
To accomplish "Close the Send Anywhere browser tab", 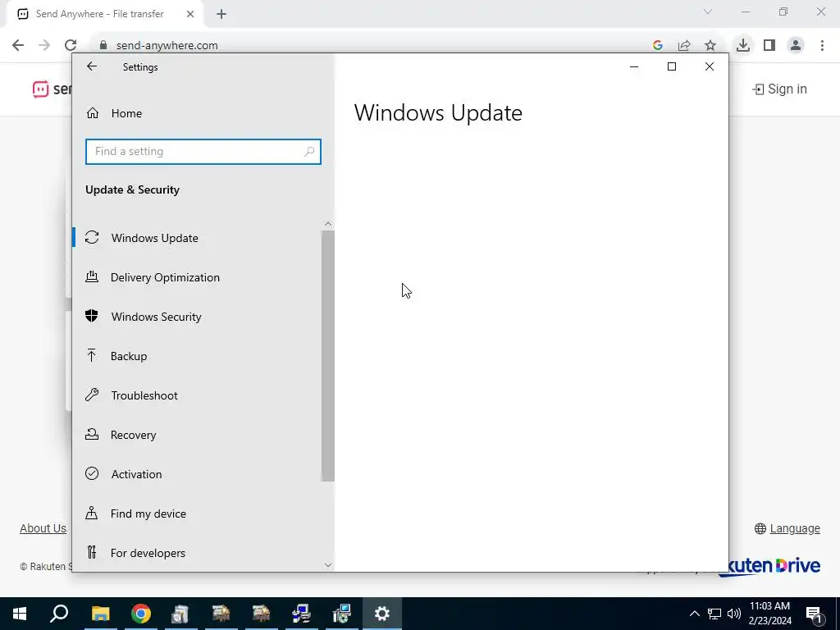I will [190, 14].
